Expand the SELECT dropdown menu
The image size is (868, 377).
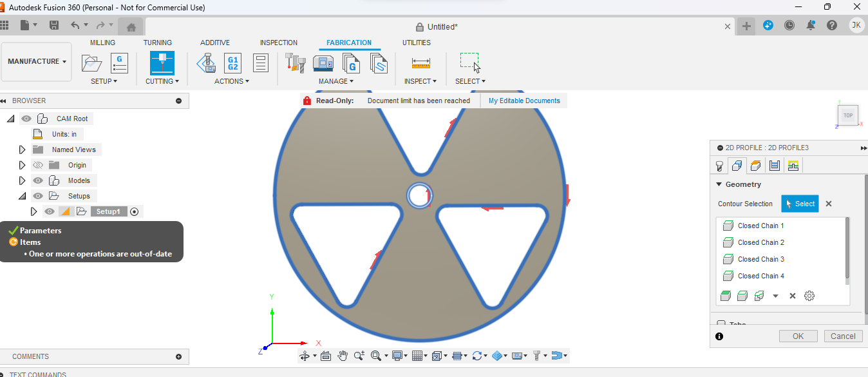point(470,81)
